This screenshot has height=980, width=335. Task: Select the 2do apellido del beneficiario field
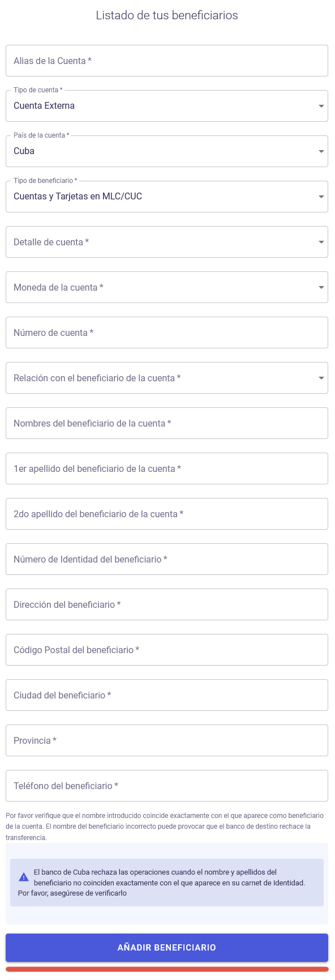(x=167, y=514)
